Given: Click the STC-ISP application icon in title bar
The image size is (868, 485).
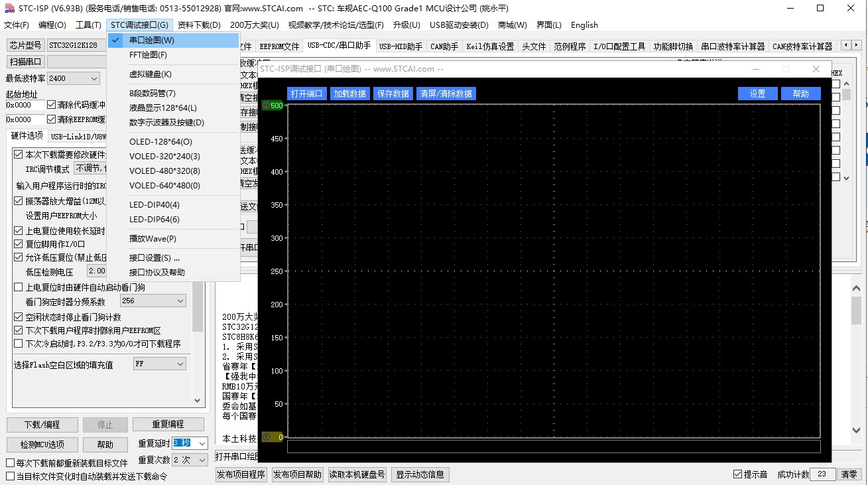Looking at the screenshot, I should pyautogui.click(x=9, y=9).
